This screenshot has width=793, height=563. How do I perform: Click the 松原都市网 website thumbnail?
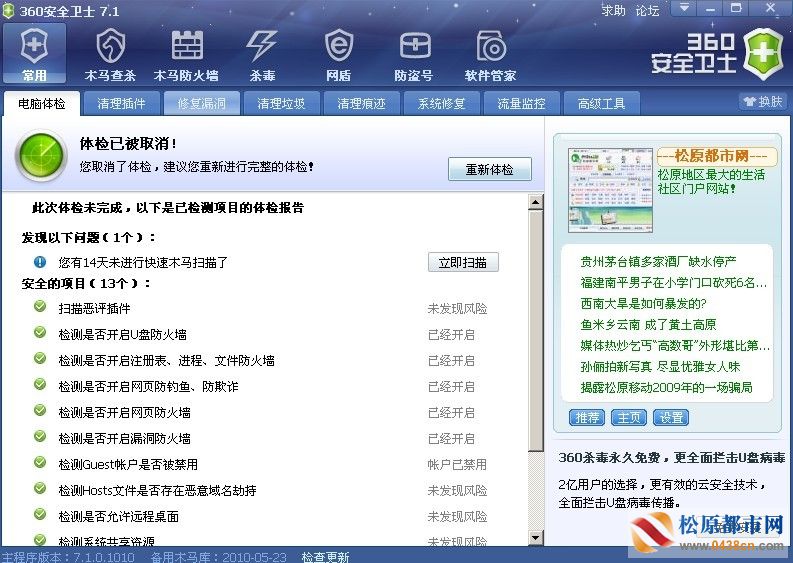610,190
